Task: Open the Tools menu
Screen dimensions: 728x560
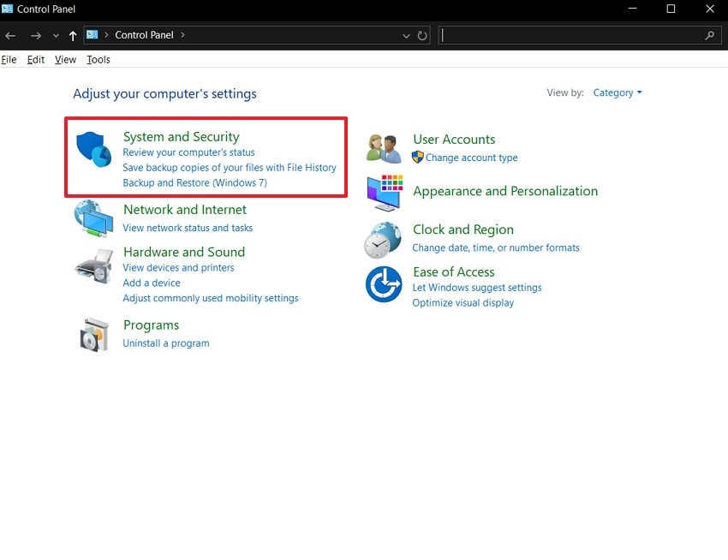Action: [x=98, y=60]
